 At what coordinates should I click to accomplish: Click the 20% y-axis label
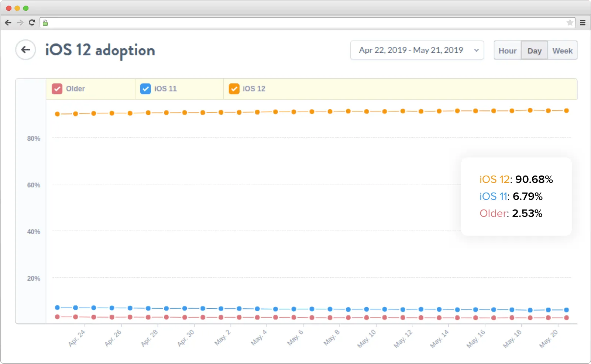(34, 278)
